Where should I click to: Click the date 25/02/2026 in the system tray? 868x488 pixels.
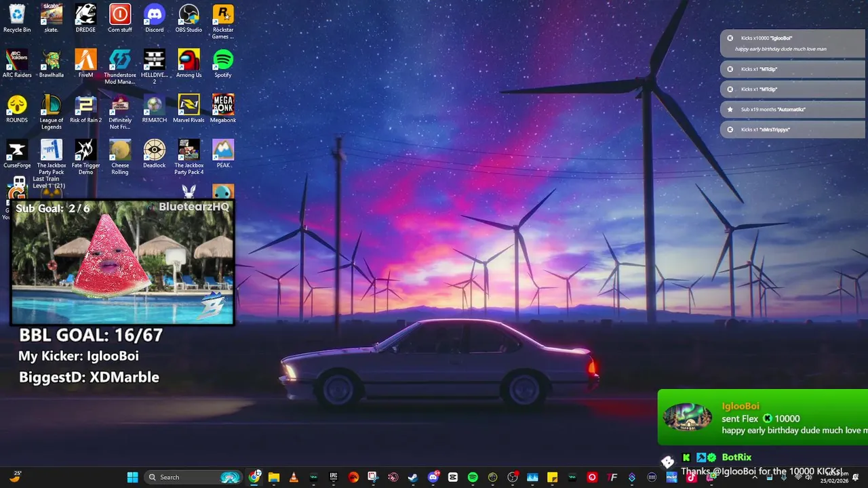pyautogui.click(x=835, y=481)
